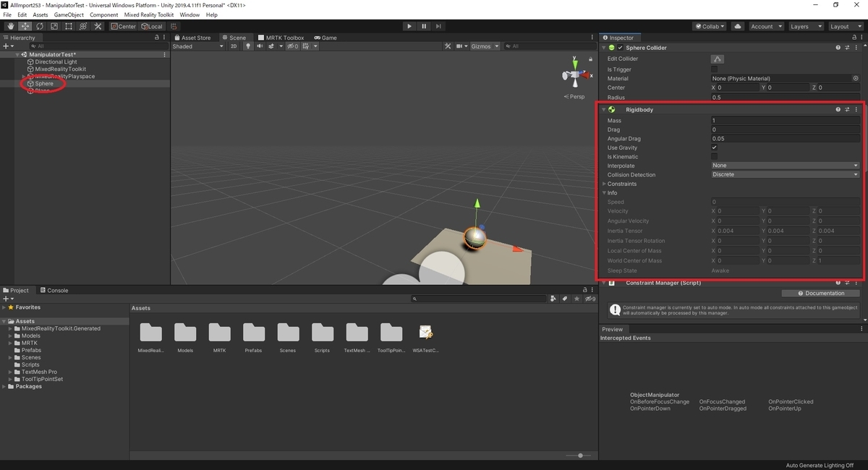868x470 pixels.
Task: Select Sphere object in Hierarchy
Action: pyautogui.click(x=44, y=84)
